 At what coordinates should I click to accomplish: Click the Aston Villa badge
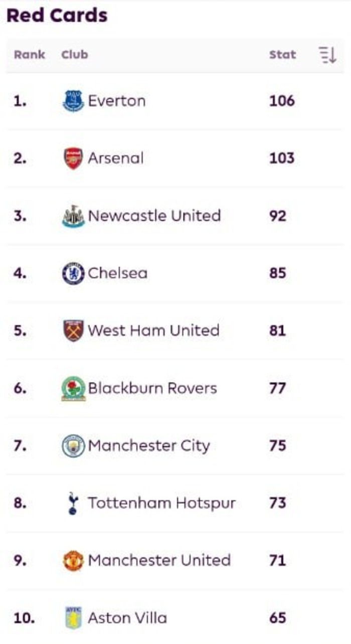[73, 618]
